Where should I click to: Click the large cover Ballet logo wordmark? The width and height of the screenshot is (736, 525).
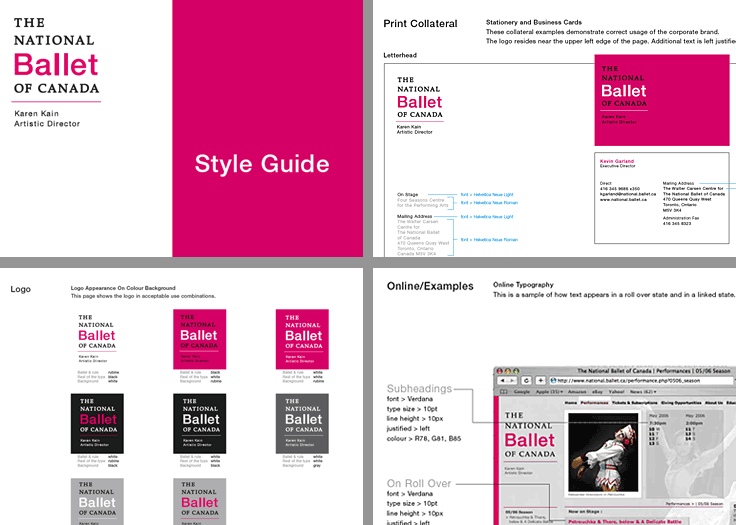click(56, 65)
